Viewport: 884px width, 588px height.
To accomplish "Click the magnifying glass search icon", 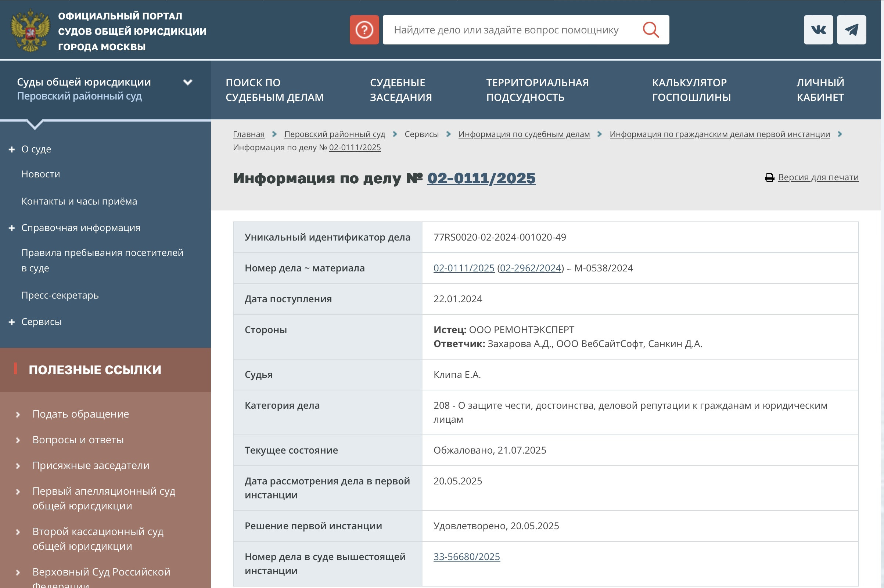I will [x=650, y=30].
